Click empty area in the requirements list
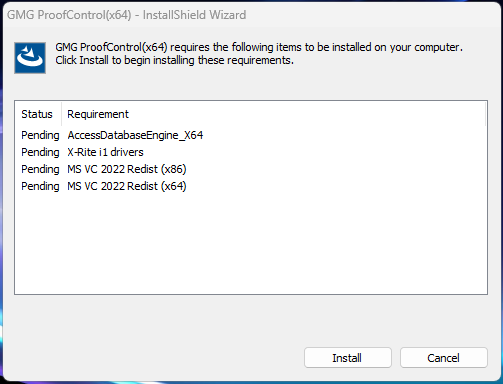The image size is (503, 384). [x=251, y=243]
